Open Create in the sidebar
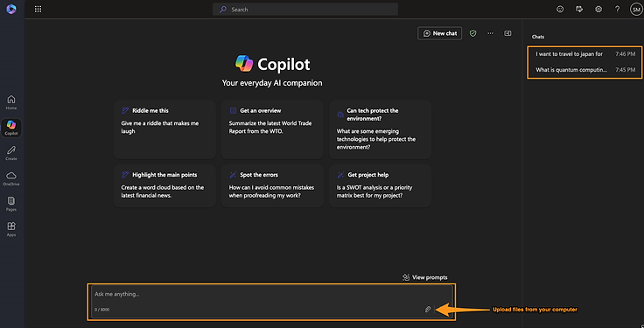The width and height of the screenshot is (644, 328). tap(11, 153)
